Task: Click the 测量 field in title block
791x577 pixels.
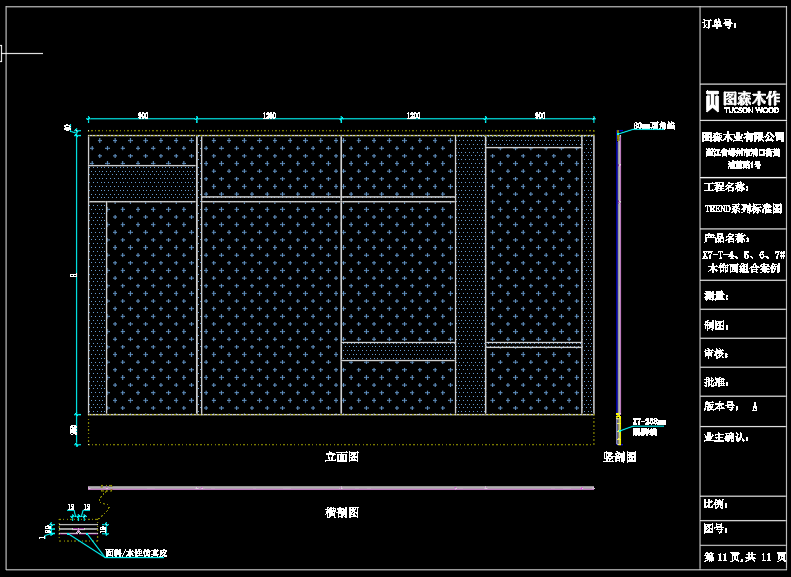Action: [x=716, y=295]
